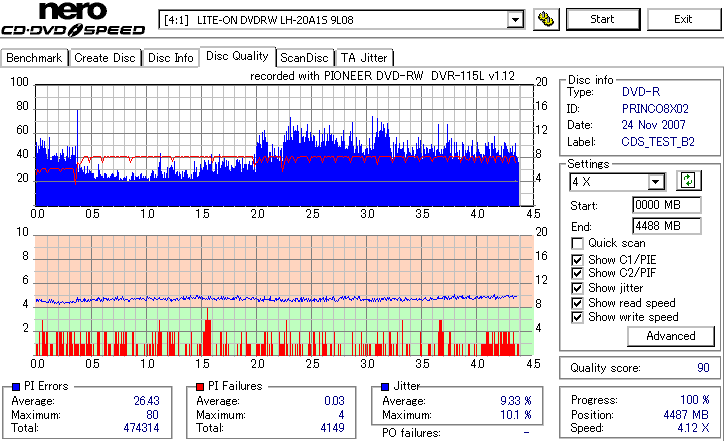724x441 pixels.
Task: Click the Speed value 4.12 X
Action: pyautogui.click(x=693, y=428)
